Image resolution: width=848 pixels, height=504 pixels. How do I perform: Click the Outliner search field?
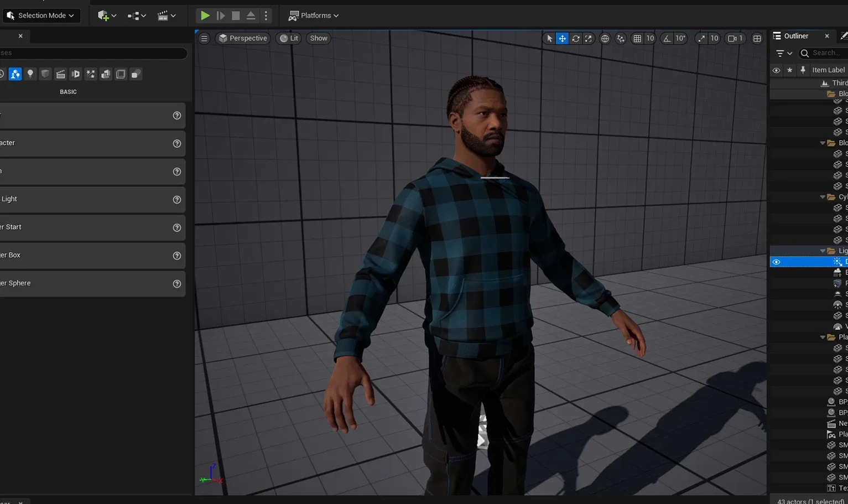826,53
